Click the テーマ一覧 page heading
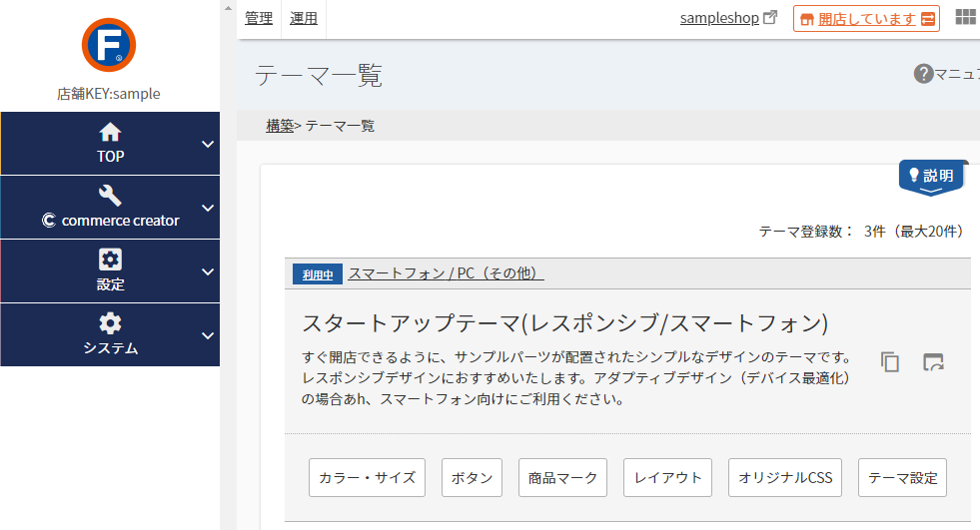This screenshot has width=980, height=530. (319, 76)
